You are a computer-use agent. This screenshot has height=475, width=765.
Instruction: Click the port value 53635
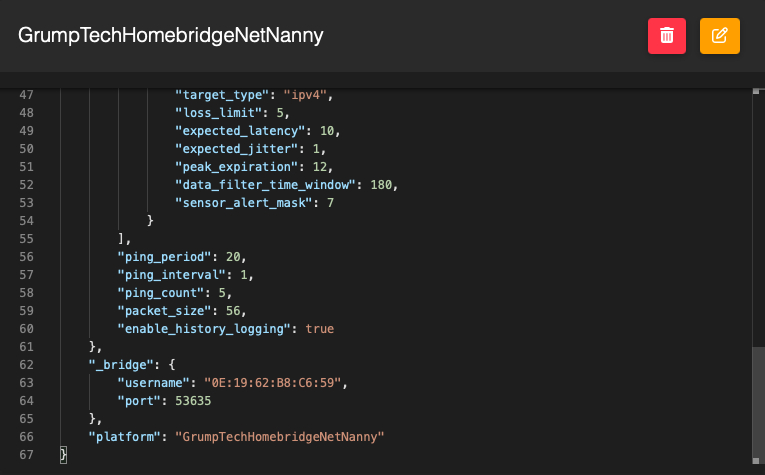[x=193, y=401]
